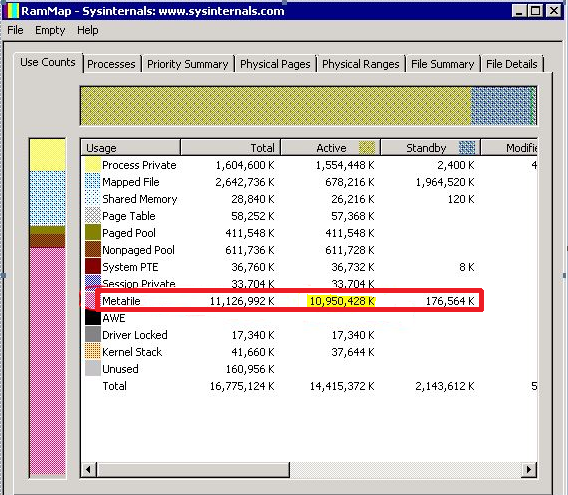
Task: Click the Nonpaged Pool brown swatch
Action: click(93, 250)
